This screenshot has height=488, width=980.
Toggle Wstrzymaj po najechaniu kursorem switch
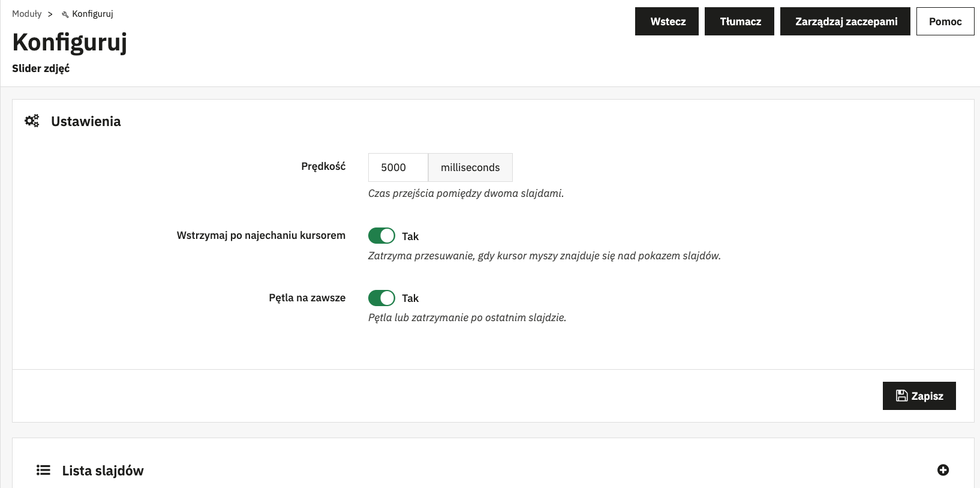pyautogui.click(x=381, y=236)
